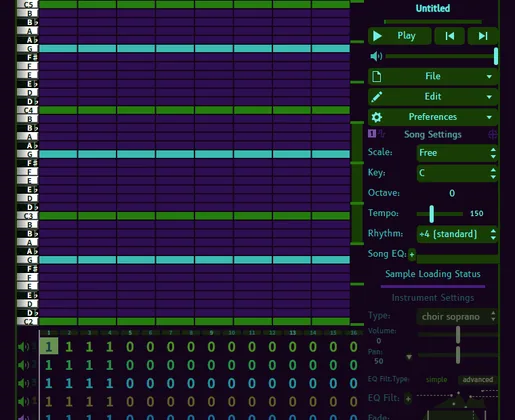Play the C4 piano key

(28, 110)
